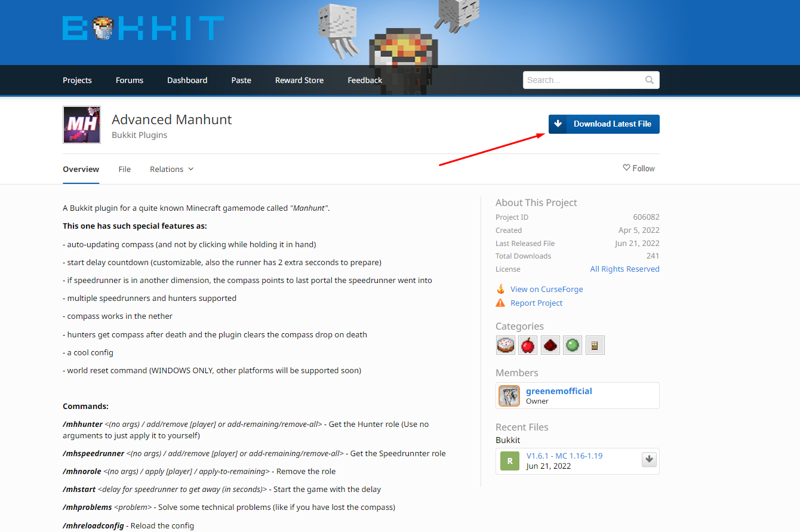Image resolution: width=800 pixels, height=532 pixels.
Task: Click the Total Downloads value 241
Action: pos(653,256)
